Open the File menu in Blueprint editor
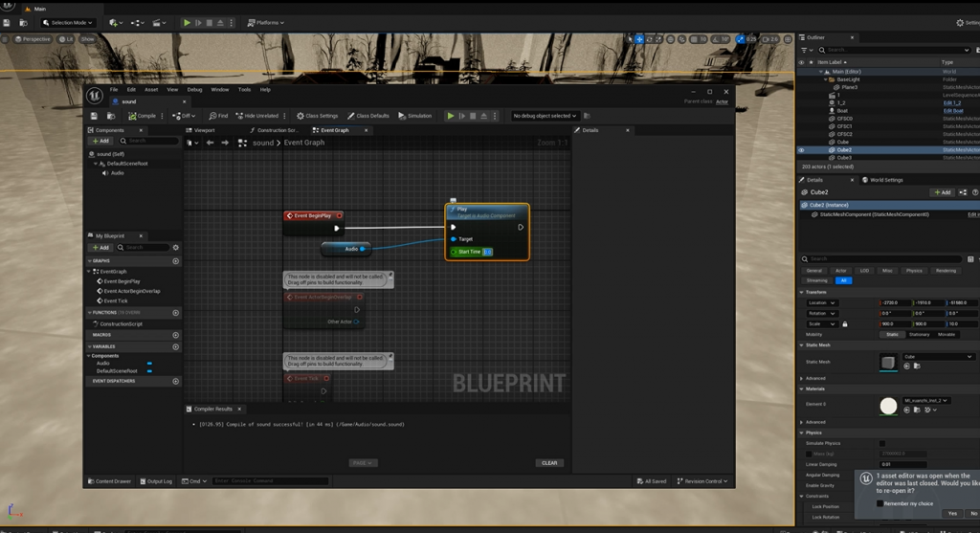The image size is (980, 533). [114, 89]
